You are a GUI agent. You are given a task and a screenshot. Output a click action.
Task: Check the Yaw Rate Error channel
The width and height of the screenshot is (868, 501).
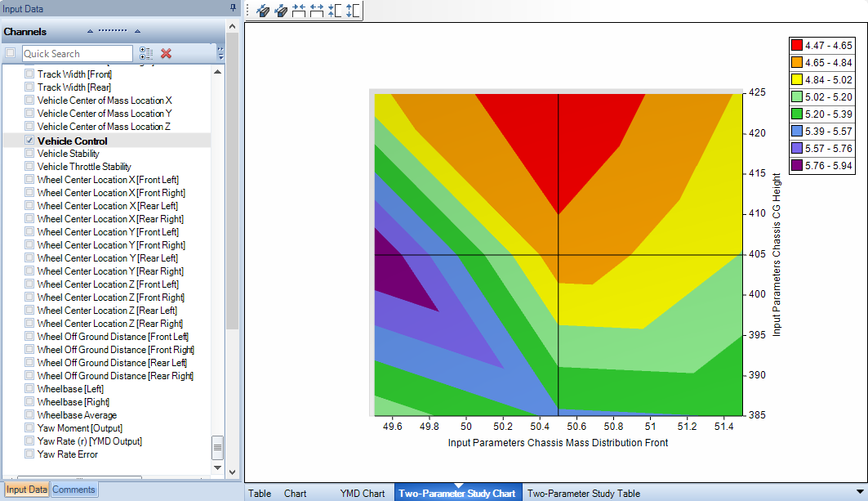(x=29, y=454)
